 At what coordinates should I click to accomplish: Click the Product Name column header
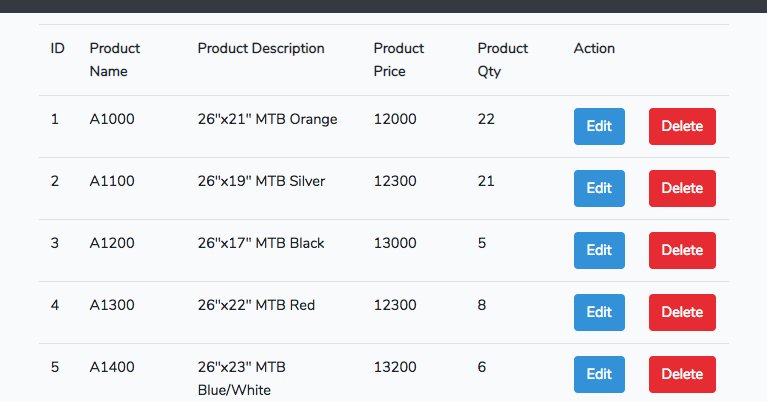115,60
